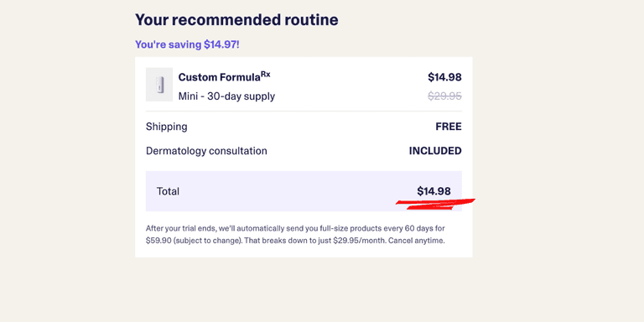Click the You're saving $14.97 text
The image size is (644, 322).
(x=187, y=44)
